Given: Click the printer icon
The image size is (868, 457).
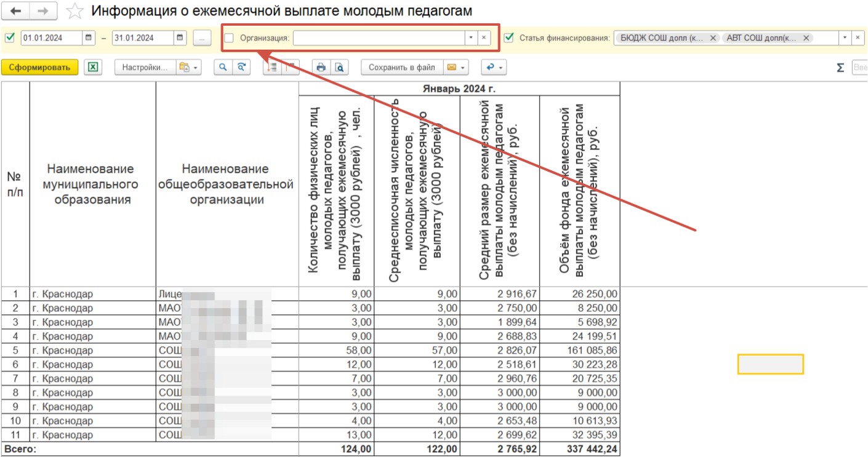Looking at the screenshot, I should click(321, 68).
